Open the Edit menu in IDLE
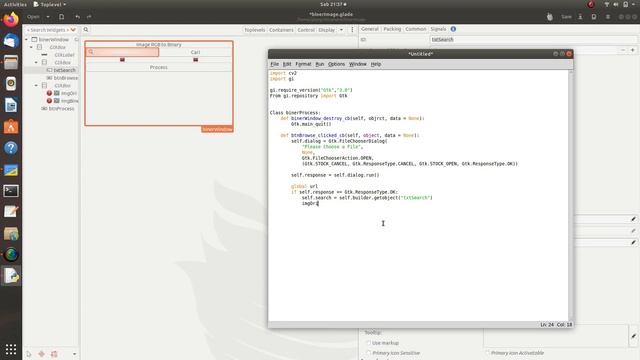This screenshot has width=640, height=360. pyautogui.click(x=287, y=64)
